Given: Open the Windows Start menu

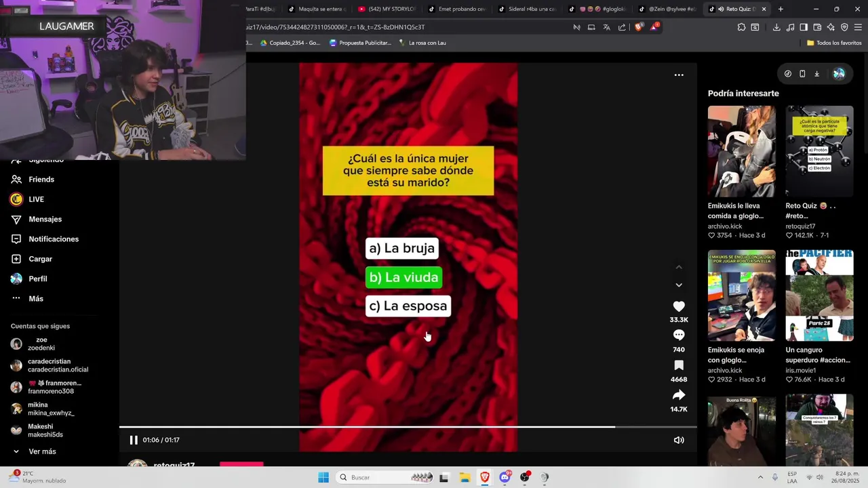Looking at the screenshot, I should tap(323, 477).
